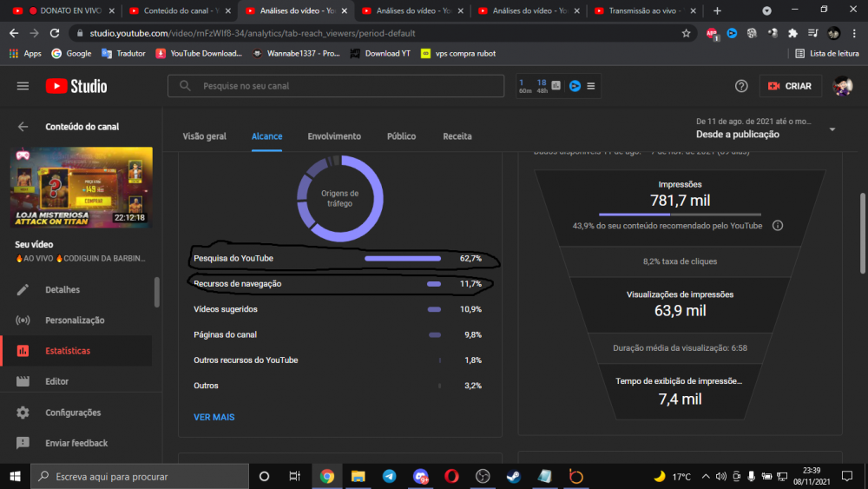This screenshot has height=489, width=868.
Task: Switch to the Envolvimento tab
Action: (x=334, y=136)
